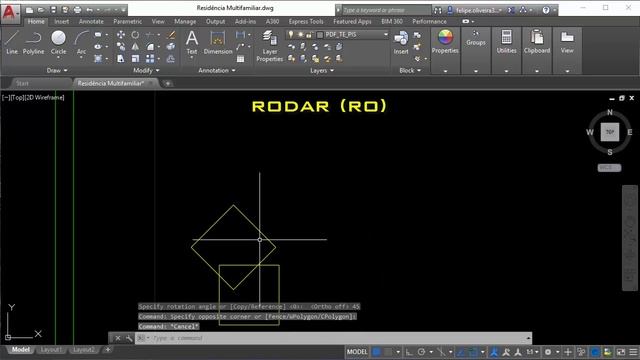
Task: Open the Groups panel button
Action: [x=476, y=51]
